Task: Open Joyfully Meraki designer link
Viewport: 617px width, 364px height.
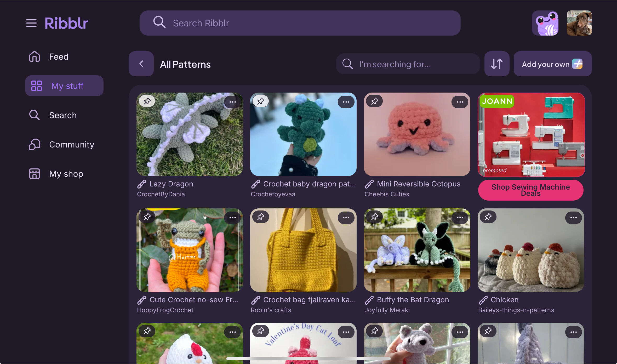Action: [387, 310]
